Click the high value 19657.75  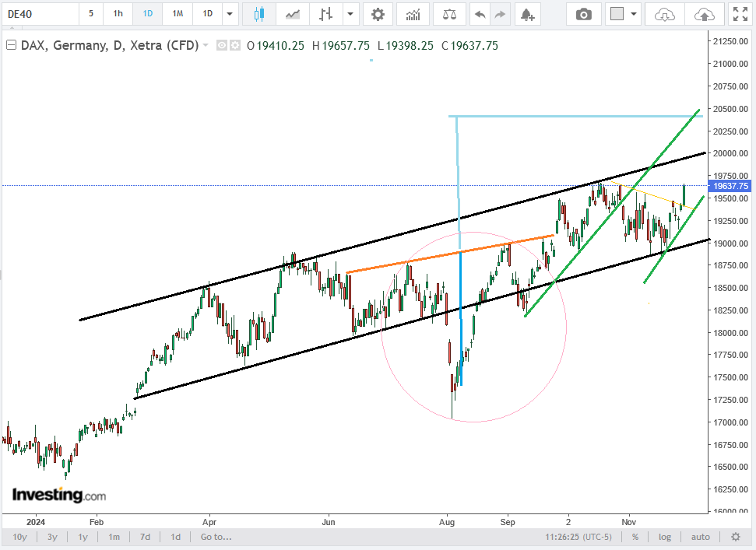coord(346,46)
